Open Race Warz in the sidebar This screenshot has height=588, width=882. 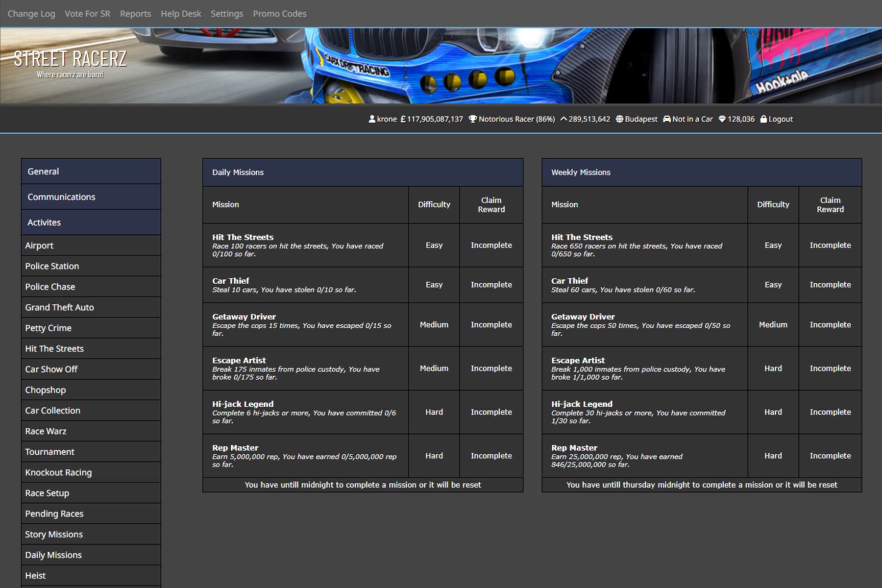click(x=91, y=431)
